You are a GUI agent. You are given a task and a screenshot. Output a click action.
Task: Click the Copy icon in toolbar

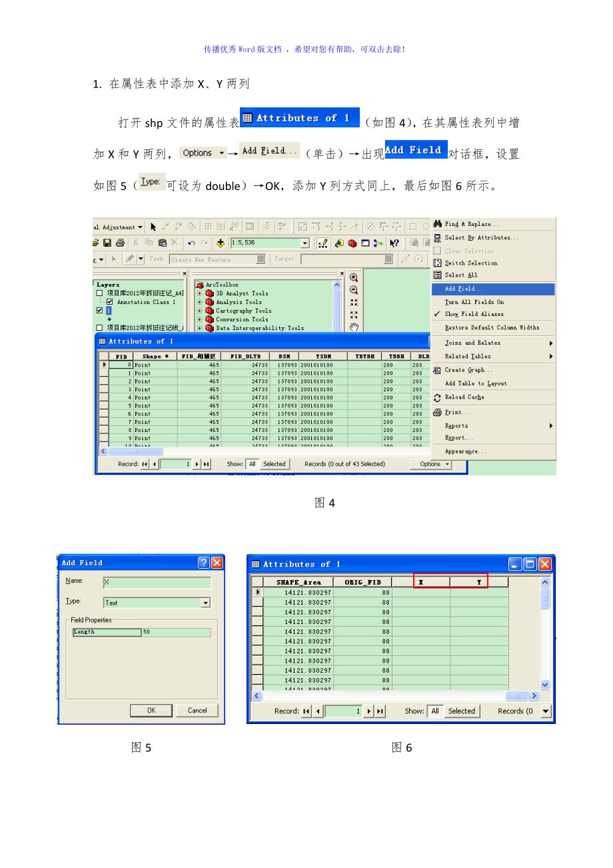[x=149, y=243]
